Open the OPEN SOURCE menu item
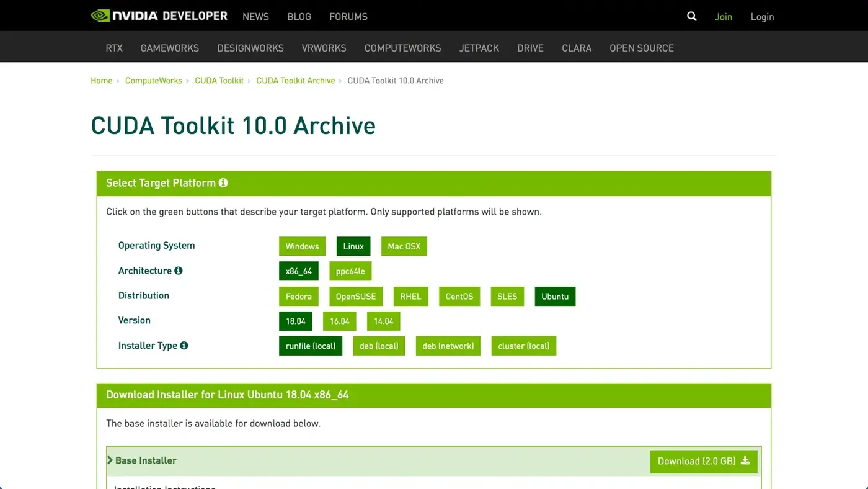The image size is (868, 489). 642,48
